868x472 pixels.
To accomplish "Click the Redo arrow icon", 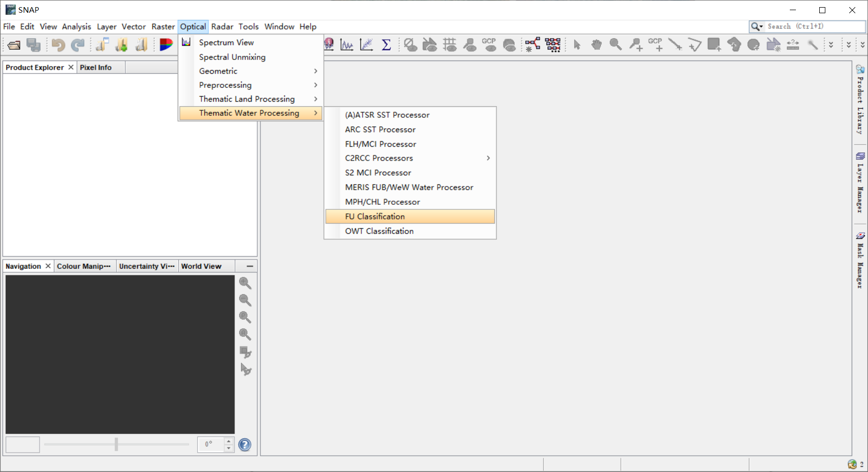I will (x=78, y=45).
